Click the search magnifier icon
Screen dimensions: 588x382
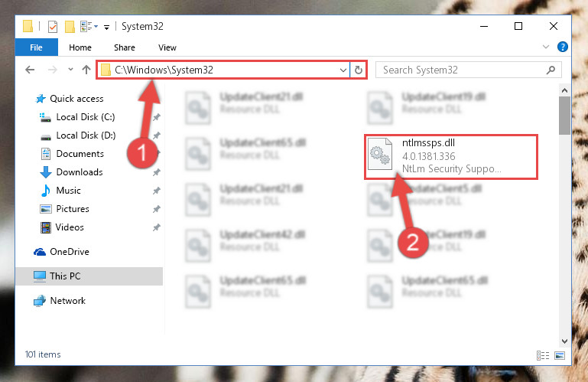(x=551, y=70)
